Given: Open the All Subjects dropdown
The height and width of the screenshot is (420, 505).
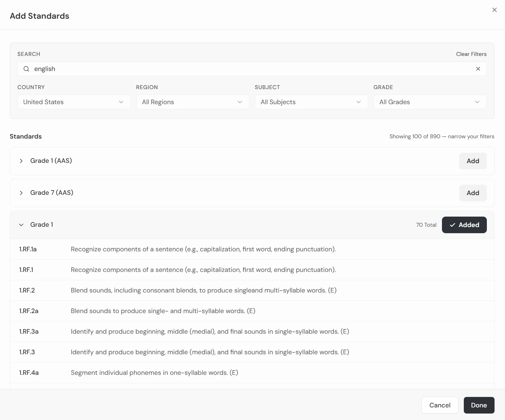Looking at the screenshot, I should (x=311, y=102).
